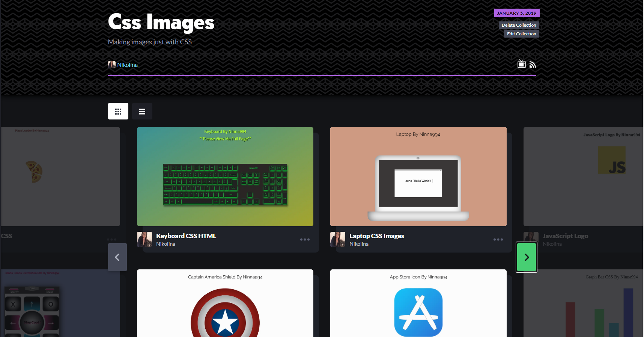Screen dimensions: 644x337
Task: Click Delete Collection button
Action: [x=519, y=25]
